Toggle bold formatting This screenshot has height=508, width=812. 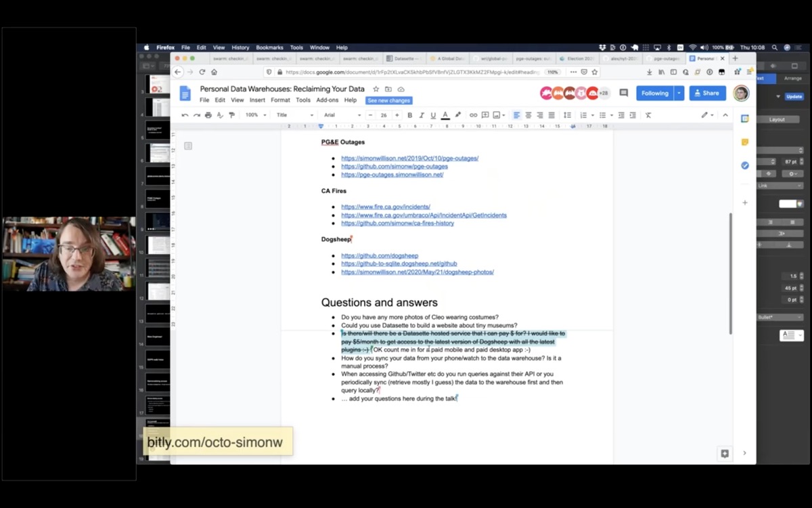[x=409, y=115]
